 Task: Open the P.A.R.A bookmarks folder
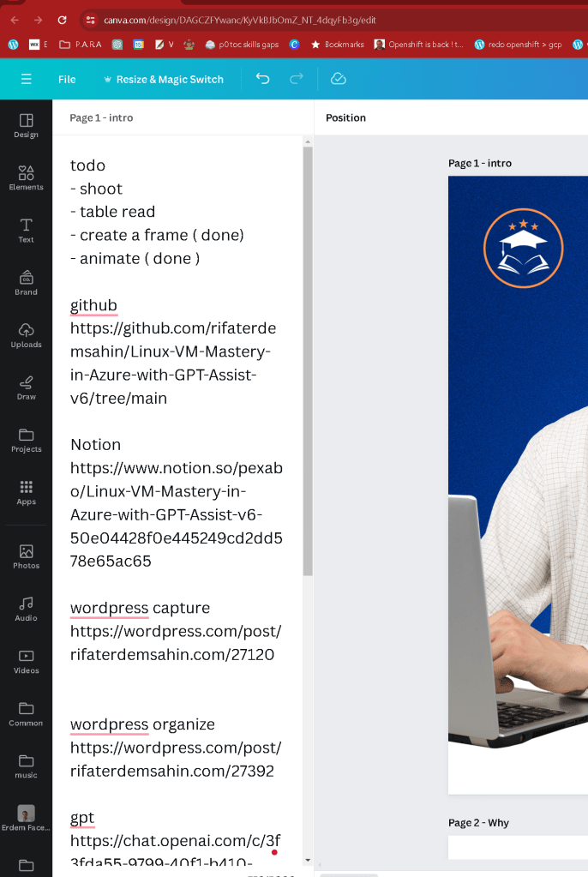click(x=81, y=45)
